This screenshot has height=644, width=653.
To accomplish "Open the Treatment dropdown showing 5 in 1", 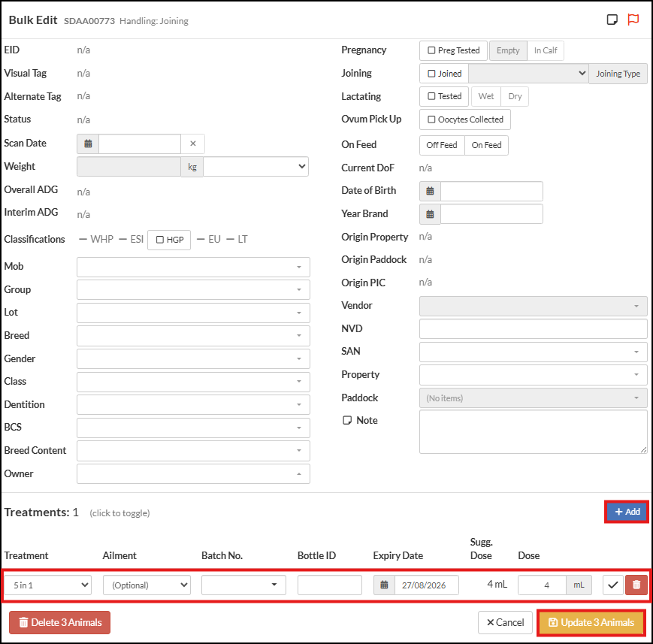I will coord(48,585).
